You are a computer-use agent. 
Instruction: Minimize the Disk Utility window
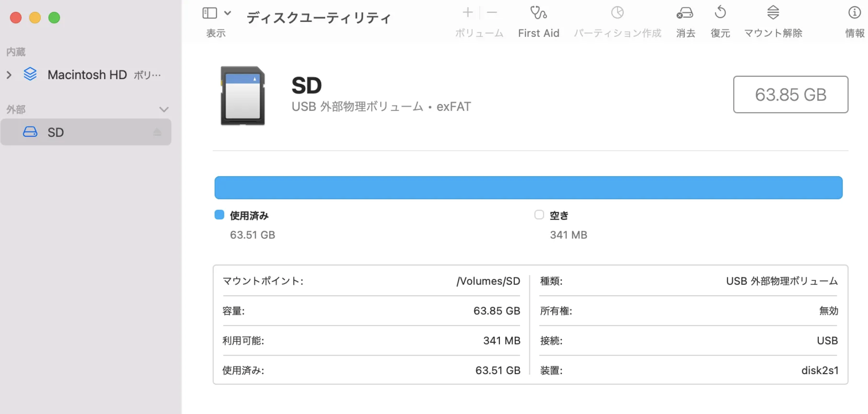click(x=35, y=18)
